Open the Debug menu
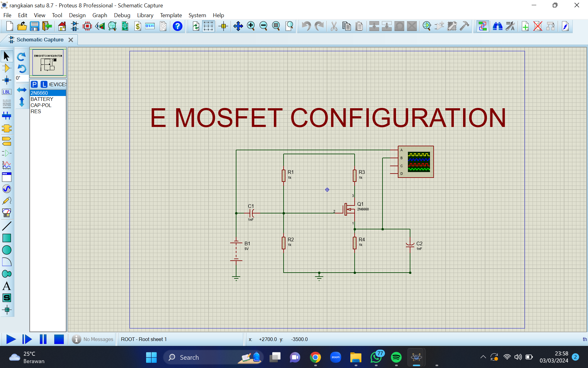 pos(122,15)
